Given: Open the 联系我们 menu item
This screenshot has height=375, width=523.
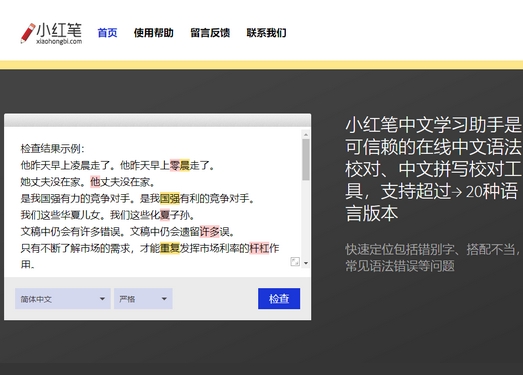Looking at the screenshot, I should tap(266, 33).
